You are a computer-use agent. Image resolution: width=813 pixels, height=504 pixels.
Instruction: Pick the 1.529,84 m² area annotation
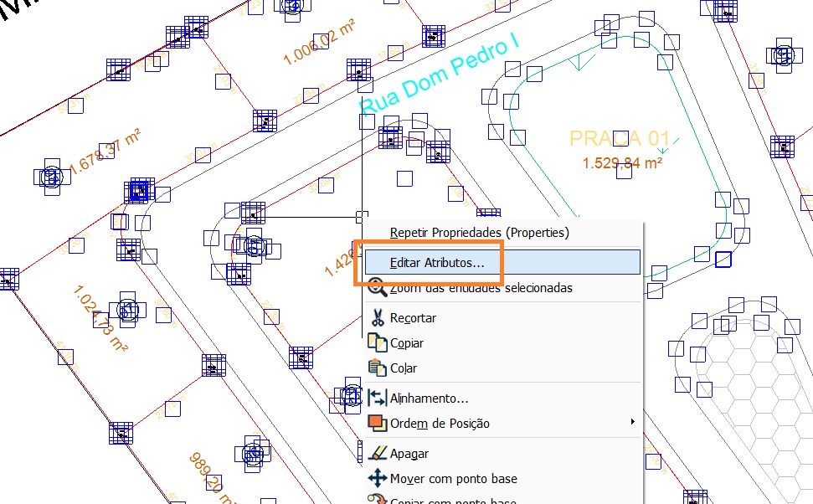pos(622,162)
